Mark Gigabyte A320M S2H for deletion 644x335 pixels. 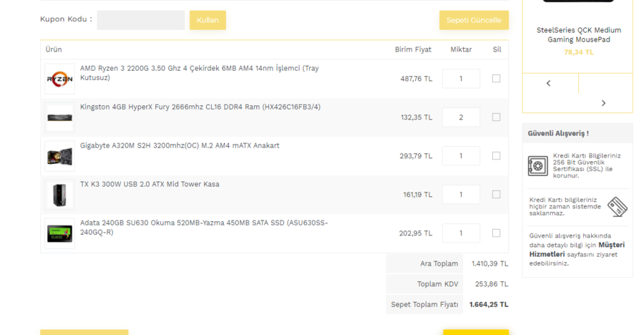click(x=496, y=156)
